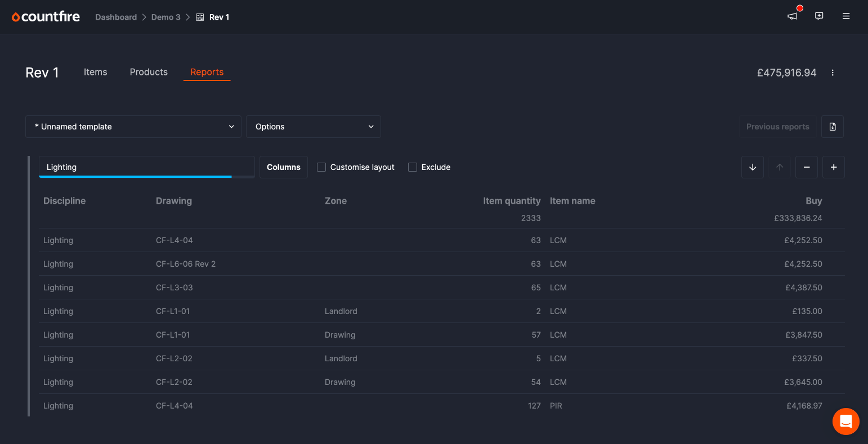
Task: Click the £4,387.50 buy value
Action: click(x=804, y=288)
